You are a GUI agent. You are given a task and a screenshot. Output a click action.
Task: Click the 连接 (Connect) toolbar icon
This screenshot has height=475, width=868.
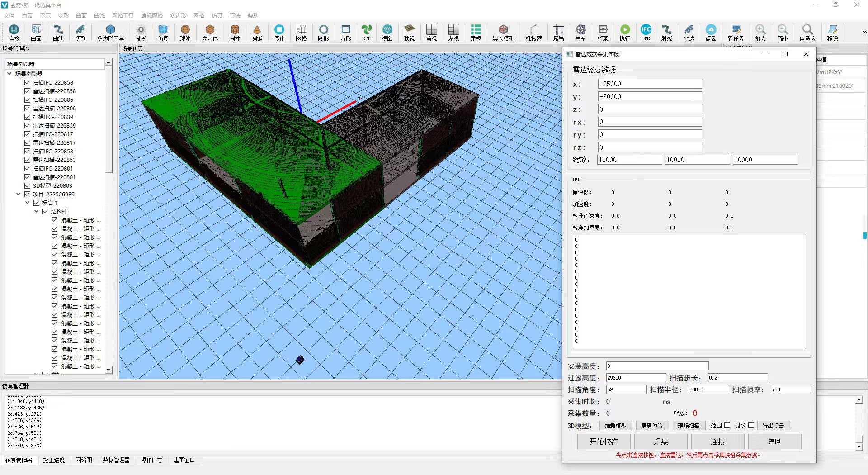tap(14, 33)
